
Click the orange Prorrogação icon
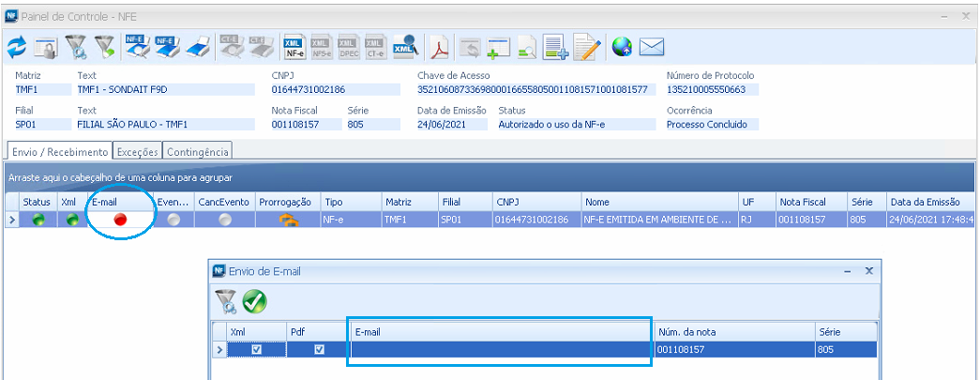[x=288, y=220]
